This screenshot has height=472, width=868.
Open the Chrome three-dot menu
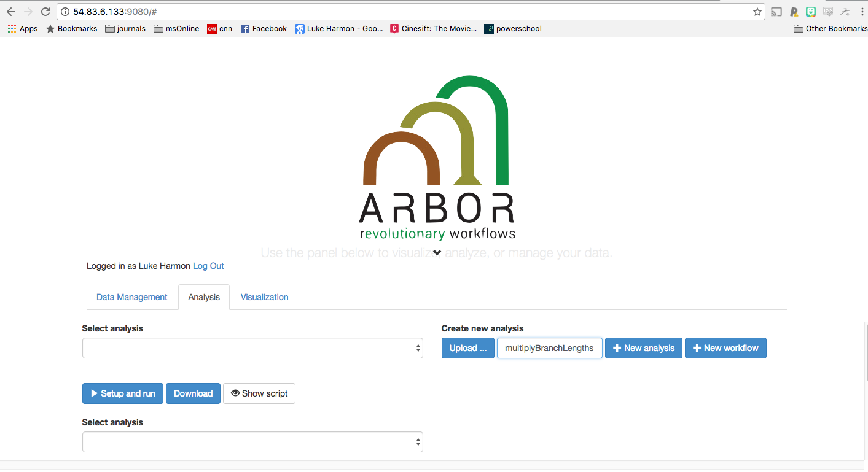click(x=862, y=12)
